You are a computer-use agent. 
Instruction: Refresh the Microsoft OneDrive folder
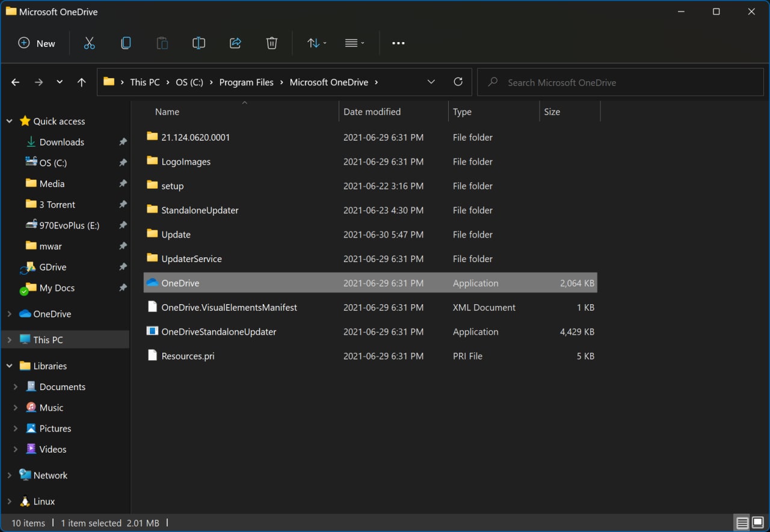click(458, 82)
